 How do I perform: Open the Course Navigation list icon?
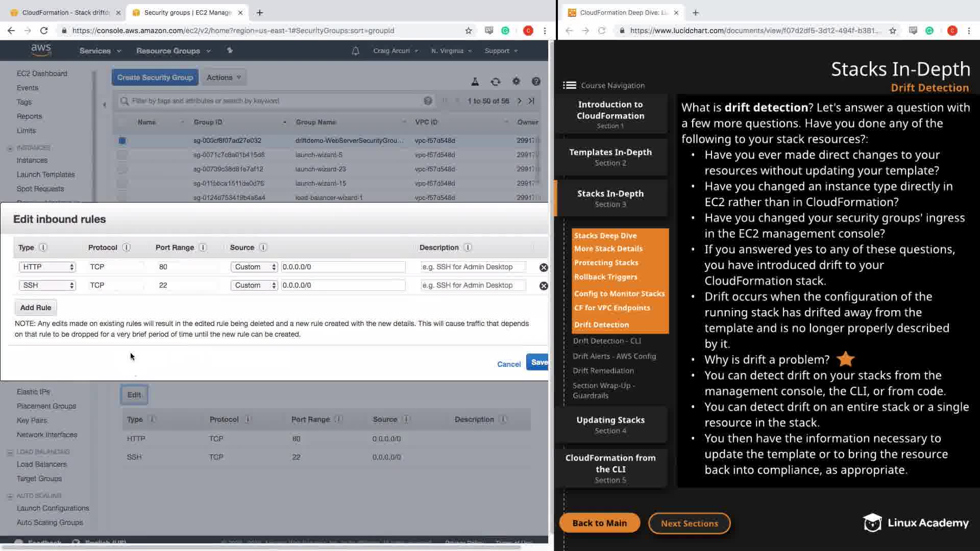[570, 86]
